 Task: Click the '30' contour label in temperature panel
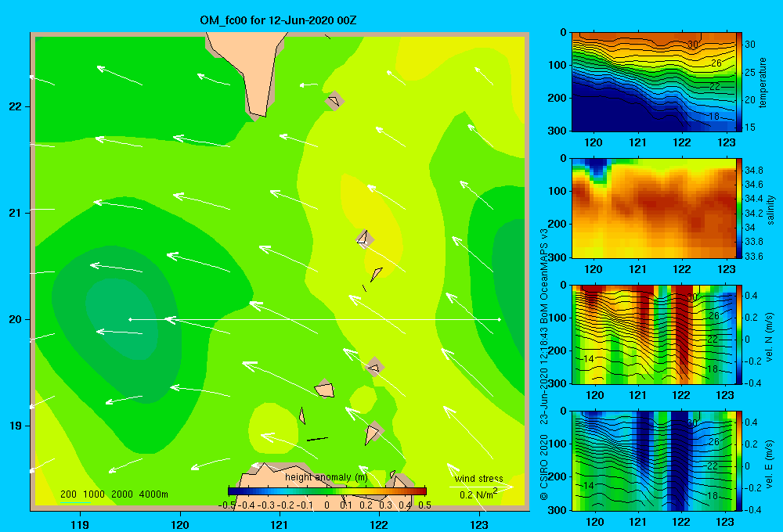[692, 45]
